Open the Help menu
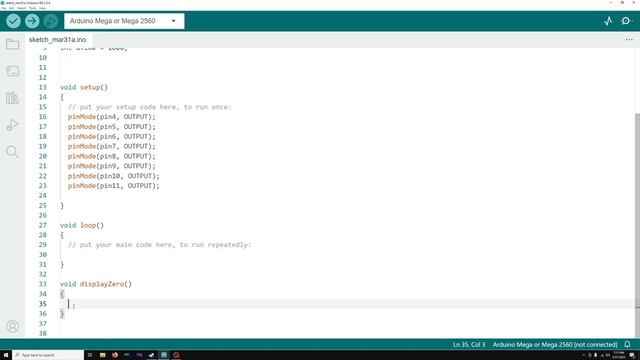The width and height of the screenshot is (640, 360). 42,8
